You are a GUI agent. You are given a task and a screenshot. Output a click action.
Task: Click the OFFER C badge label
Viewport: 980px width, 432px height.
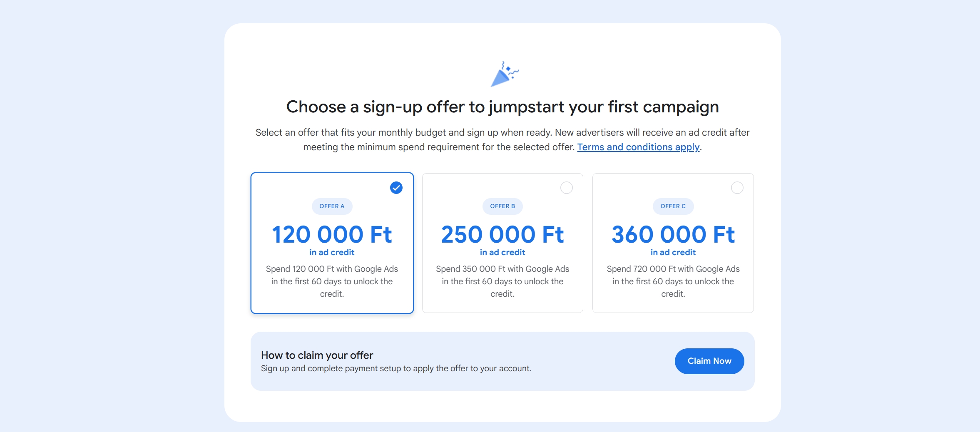click(x=673, y=206)
